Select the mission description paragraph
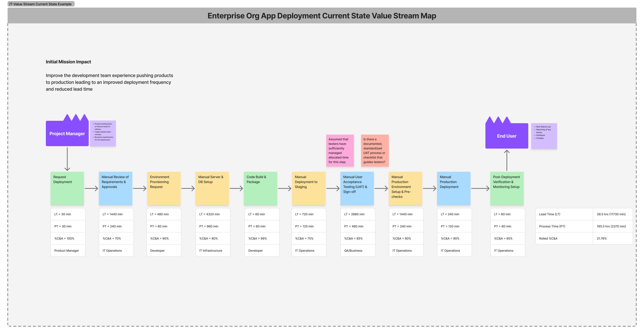The height and width of the screenshot is (334, 644). (x=110, y=82)
